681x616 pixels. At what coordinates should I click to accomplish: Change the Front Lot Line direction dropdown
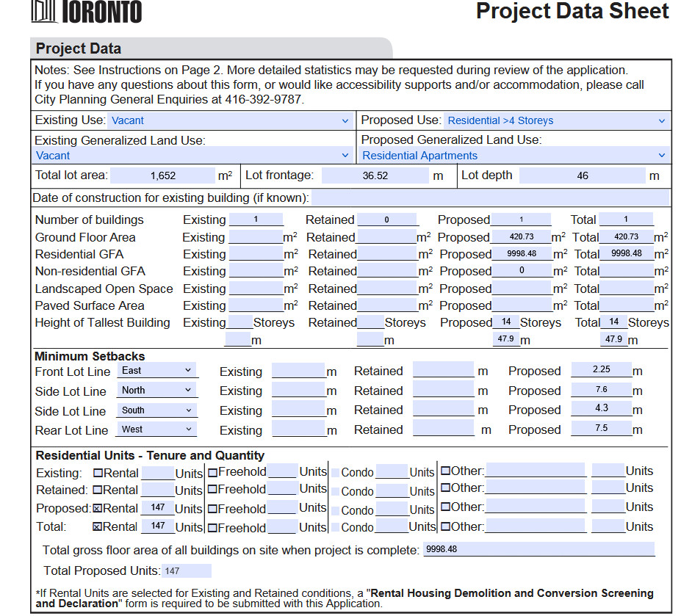(157, 371)
